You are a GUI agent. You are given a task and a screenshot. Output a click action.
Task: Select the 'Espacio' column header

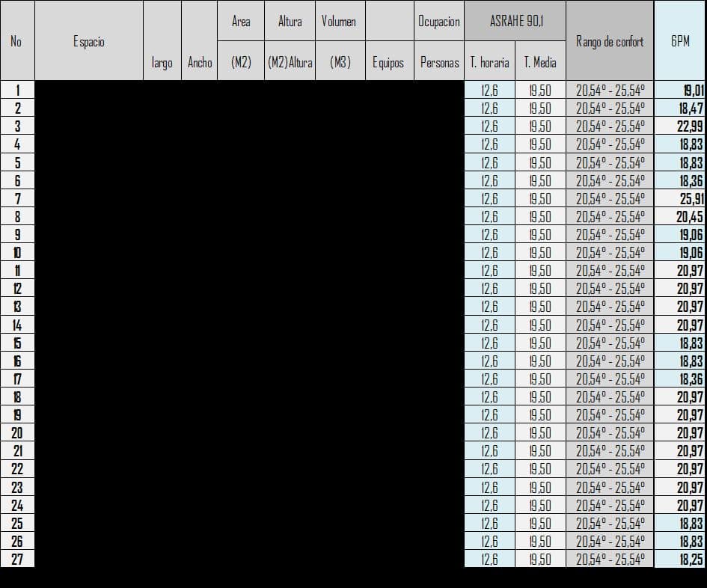coord(89,40)
